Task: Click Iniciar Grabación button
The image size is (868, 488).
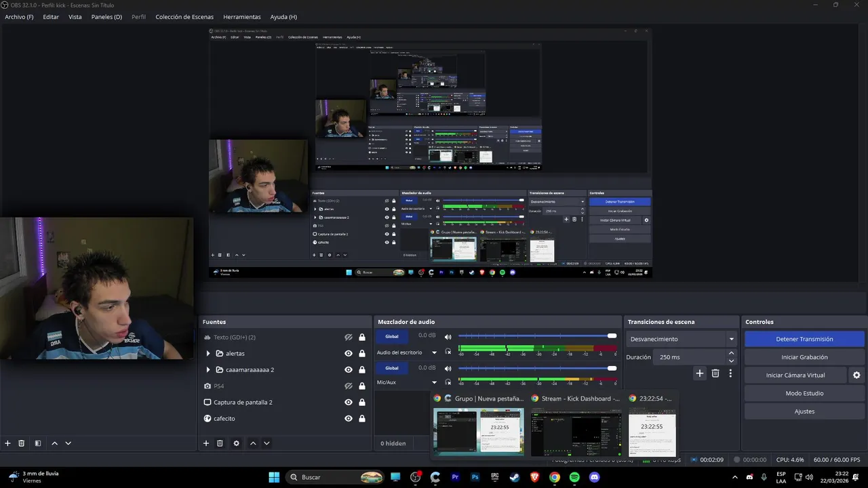Action: point(804,357)
